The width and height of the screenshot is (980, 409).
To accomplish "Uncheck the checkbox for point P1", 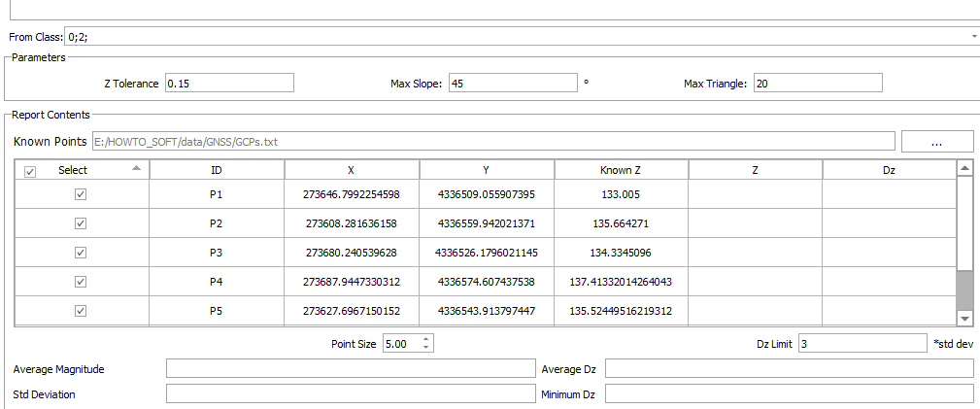I will (82, 194).
